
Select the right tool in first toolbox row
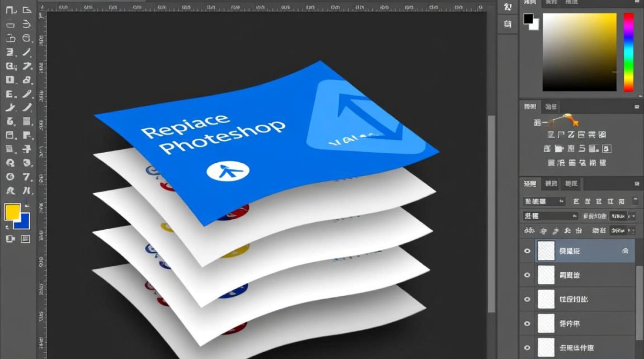tap(27, 10)
